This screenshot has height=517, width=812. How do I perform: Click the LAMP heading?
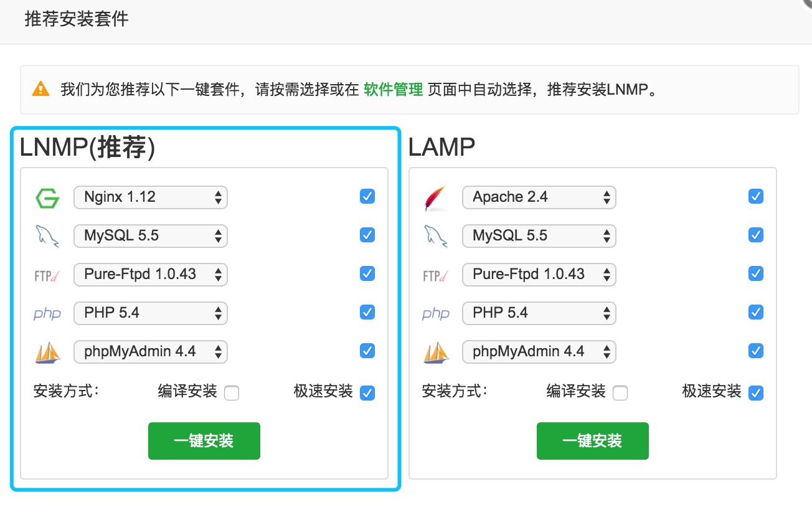(x=442, y=148)
